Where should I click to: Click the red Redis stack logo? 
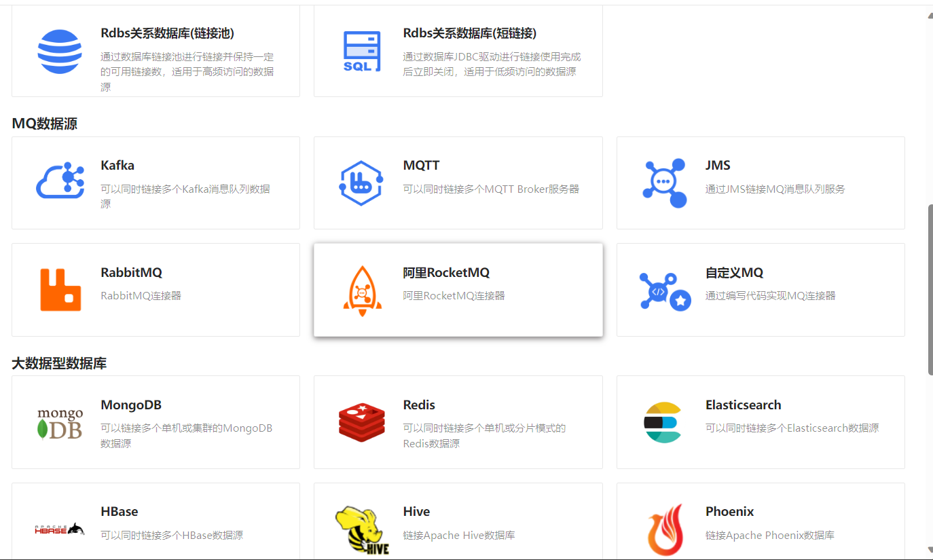(x=362, y=422)
